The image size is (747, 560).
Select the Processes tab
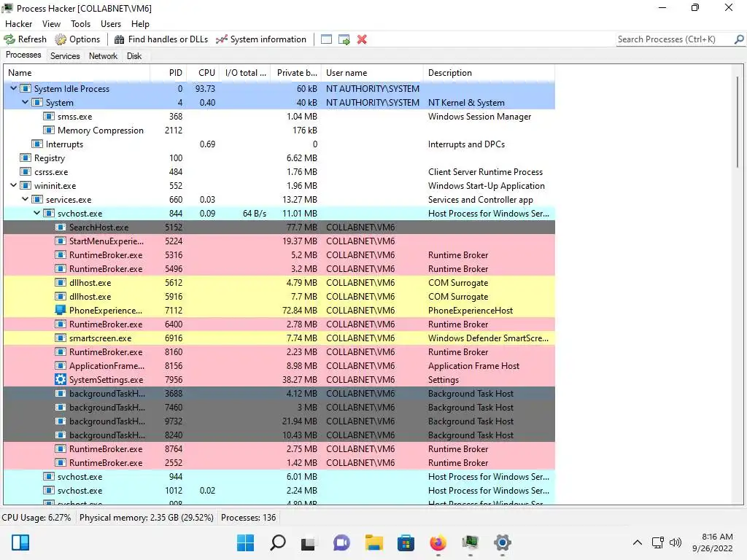pyautogui.click(x=23, y=55)
